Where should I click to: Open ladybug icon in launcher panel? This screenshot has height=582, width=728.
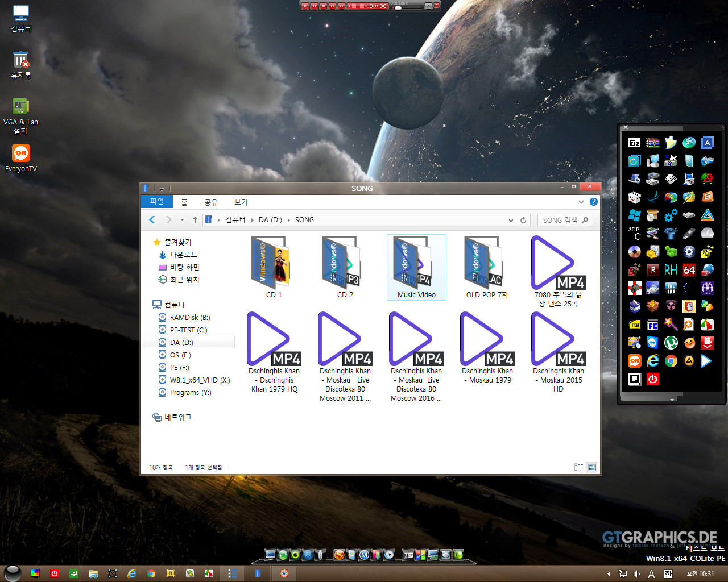coord(708,179)
